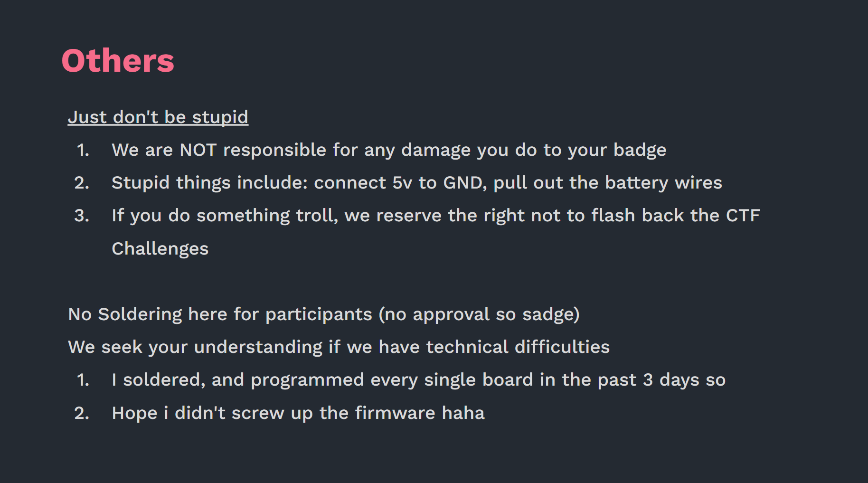Click the word 'badge' in the first list item
The width and height of the screenshot is (868, 483).
(x=640, y=150)
